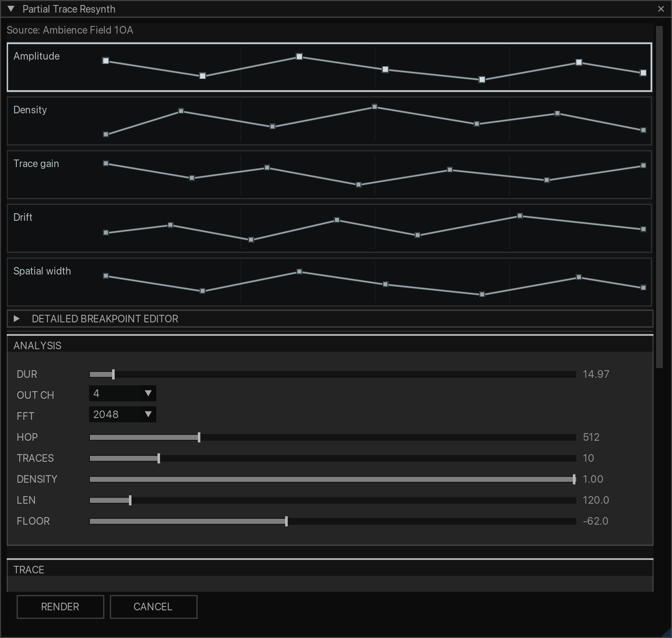Click the last Amplitude envelope breakpoint
The image size is (672, 638).
click(x=643, y=73)
